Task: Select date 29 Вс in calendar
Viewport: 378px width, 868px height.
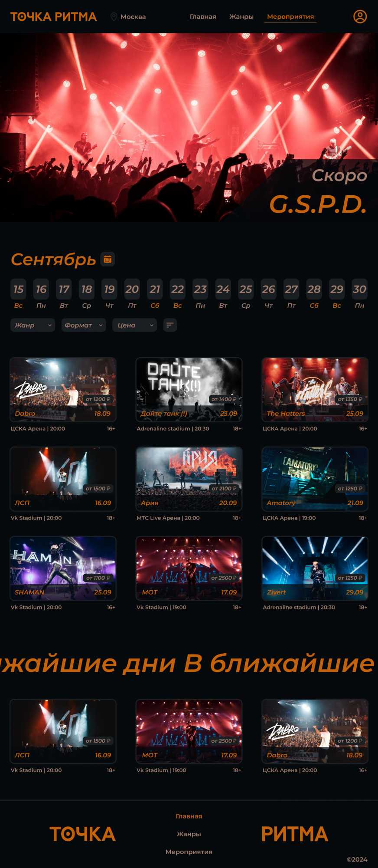Action: (337, 294)
